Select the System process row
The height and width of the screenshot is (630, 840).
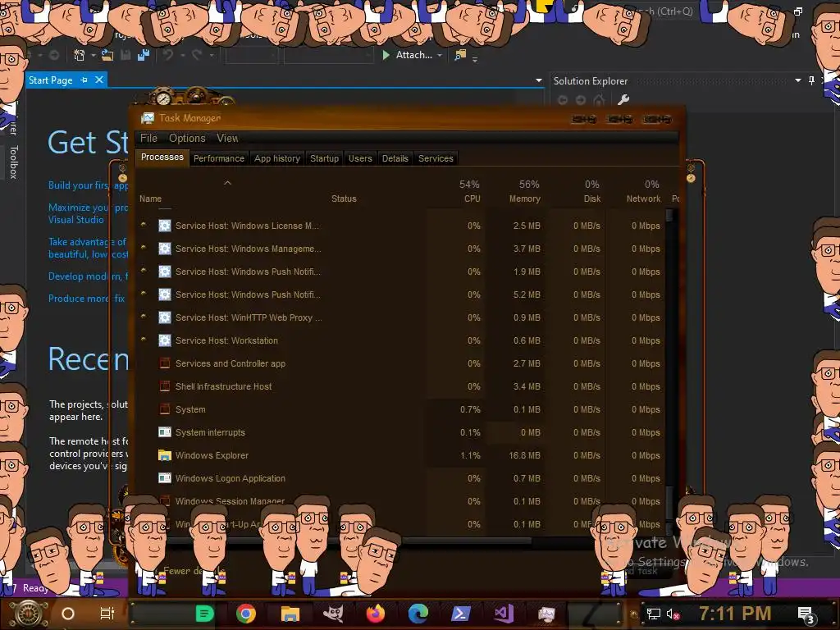[400, 409]
